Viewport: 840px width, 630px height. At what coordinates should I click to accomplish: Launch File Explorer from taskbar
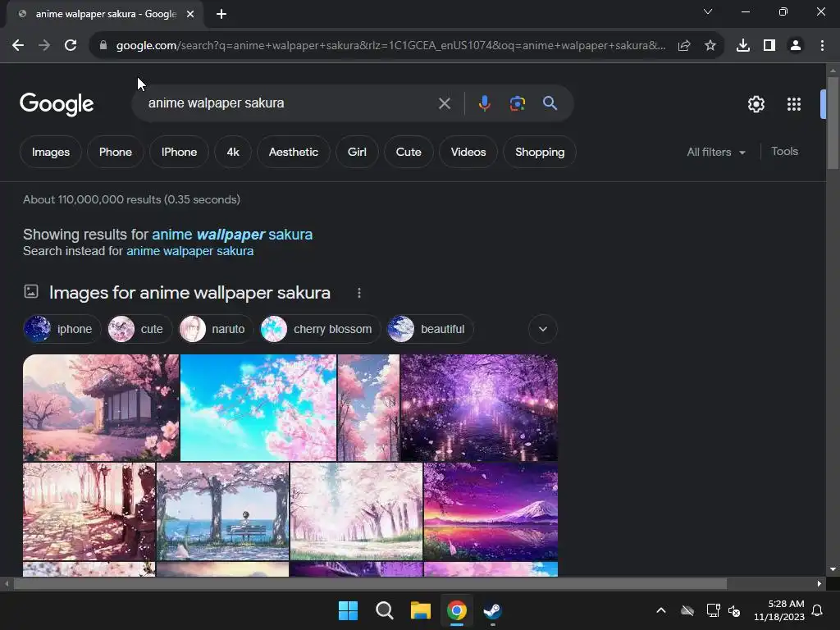421,610
